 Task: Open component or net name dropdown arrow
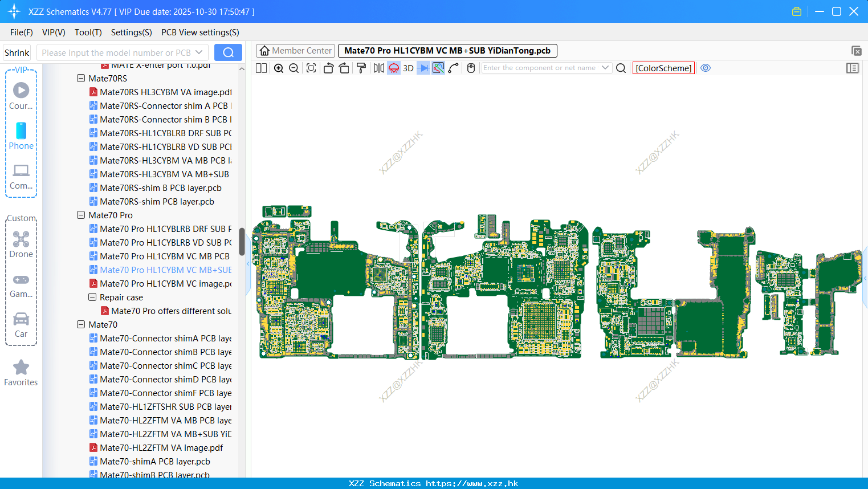[x=605, y=68]
